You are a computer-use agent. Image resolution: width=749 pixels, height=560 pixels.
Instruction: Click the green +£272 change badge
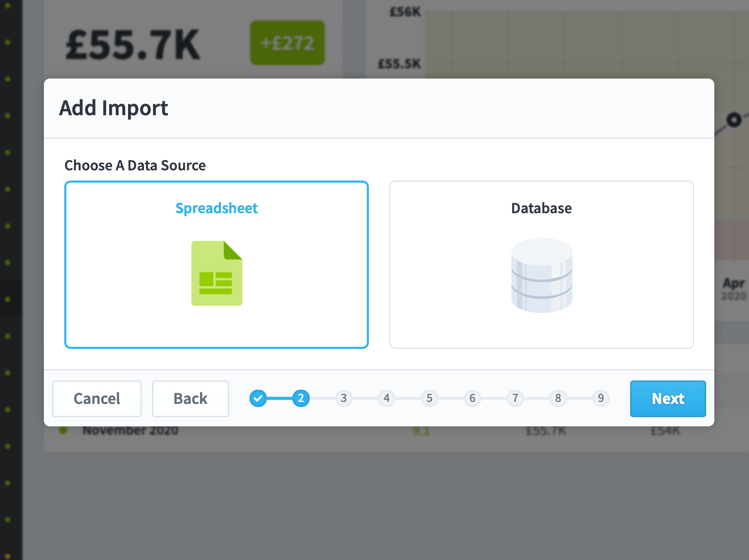pos(287,43)
